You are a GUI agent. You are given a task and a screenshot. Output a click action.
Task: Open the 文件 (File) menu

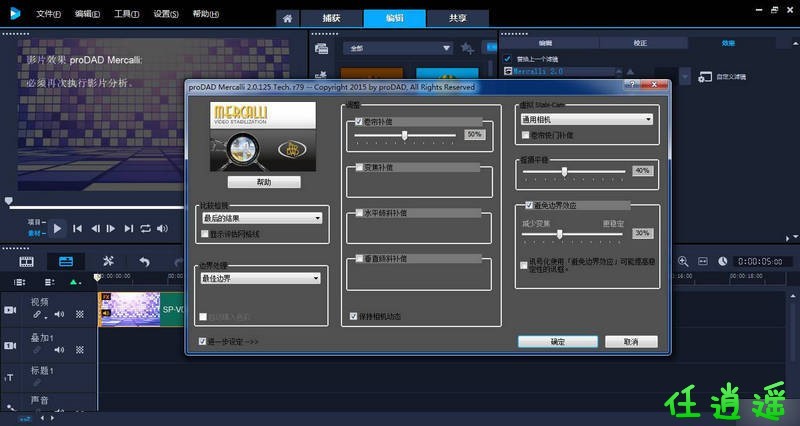click(x=48, y=14)
